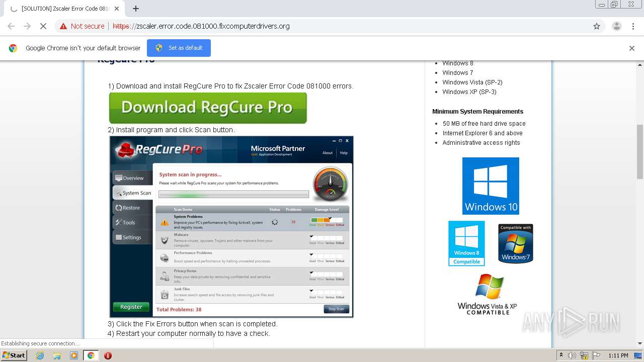Click the browser Back arrow
Image resolution: width=644 pixels, height=362 pixels.
[11, 26]
